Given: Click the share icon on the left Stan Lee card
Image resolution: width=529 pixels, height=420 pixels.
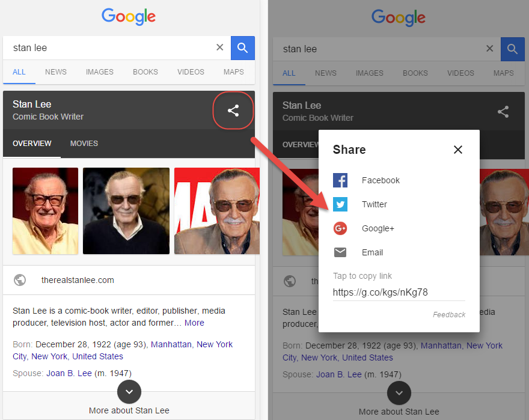Looking at the screenshot, I should pos(233,111).
